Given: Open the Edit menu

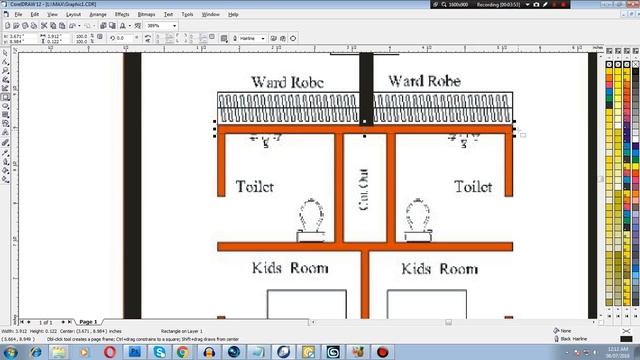Looking at the screenshot, I should tap(35, 14).
